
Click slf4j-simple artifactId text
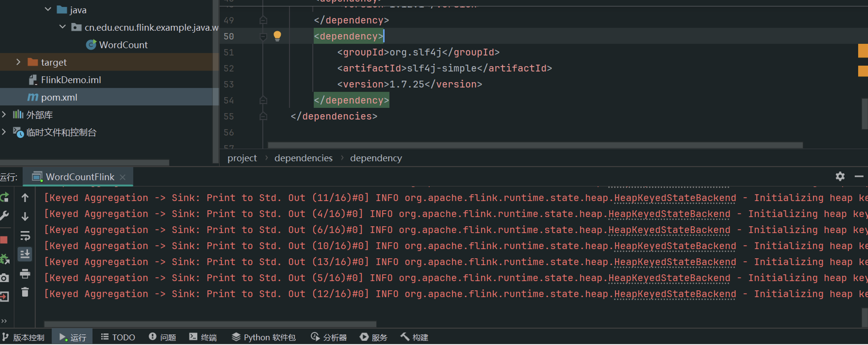pyautogui.click(x=442, y=68)
